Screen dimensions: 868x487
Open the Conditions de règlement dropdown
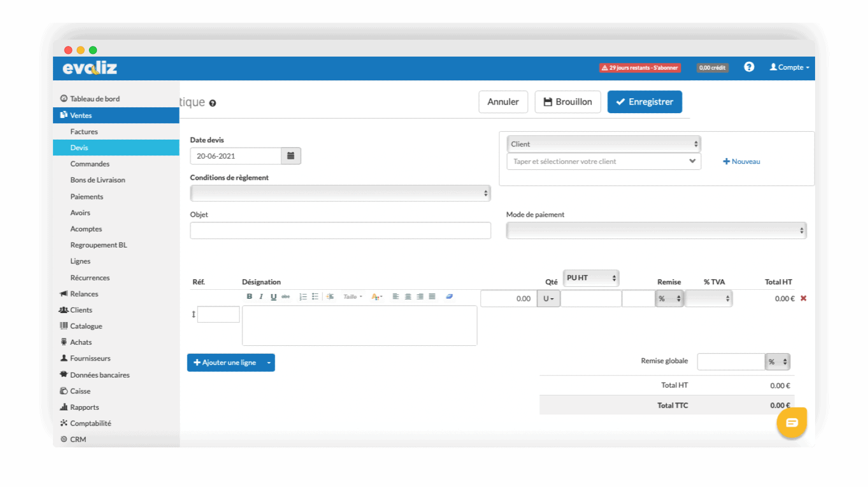tap(340, 193)
